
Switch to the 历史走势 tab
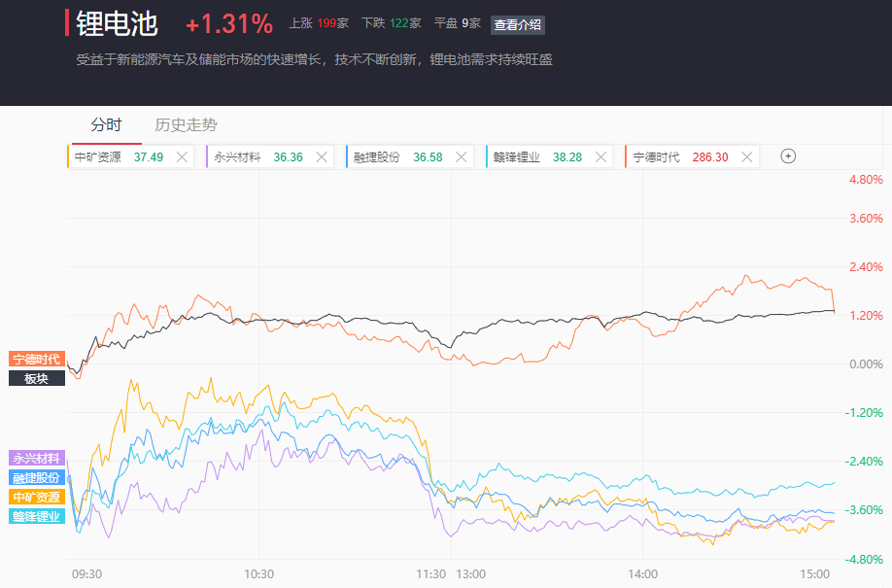[x=186, y=125]
